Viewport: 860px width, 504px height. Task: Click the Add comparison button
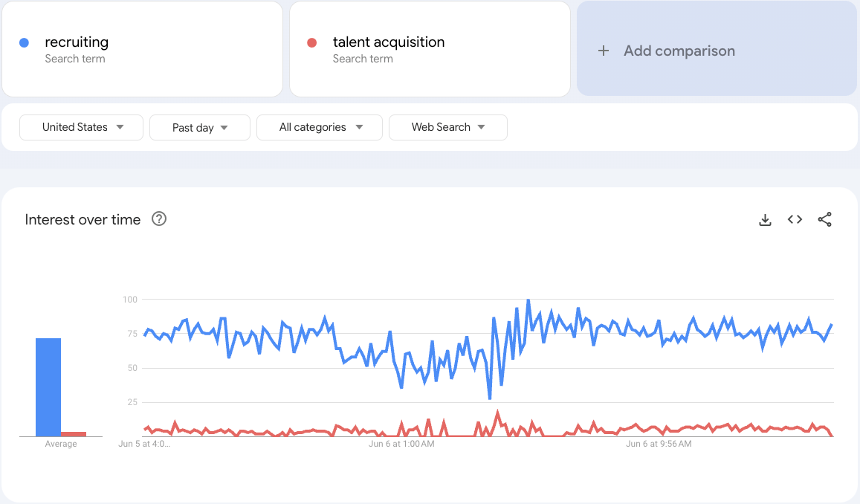tap(716, 51)
